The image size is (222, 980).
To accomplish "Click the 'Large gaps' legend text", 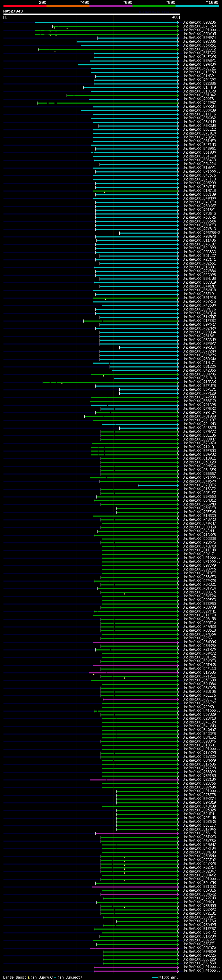I will (x=15, y=977).
